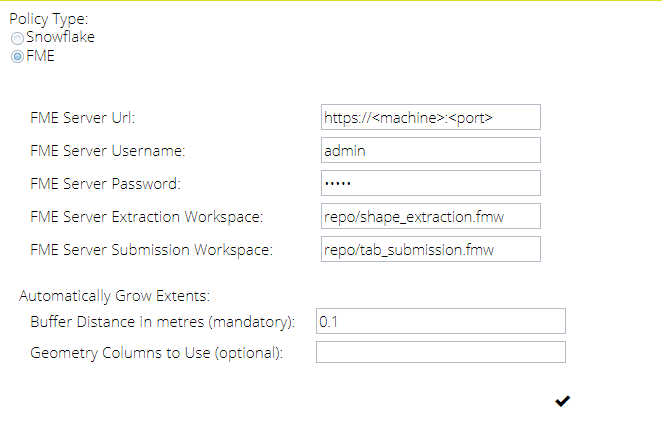
Task: Focus the Extraction Workspace text box
Action: [430, 216]
